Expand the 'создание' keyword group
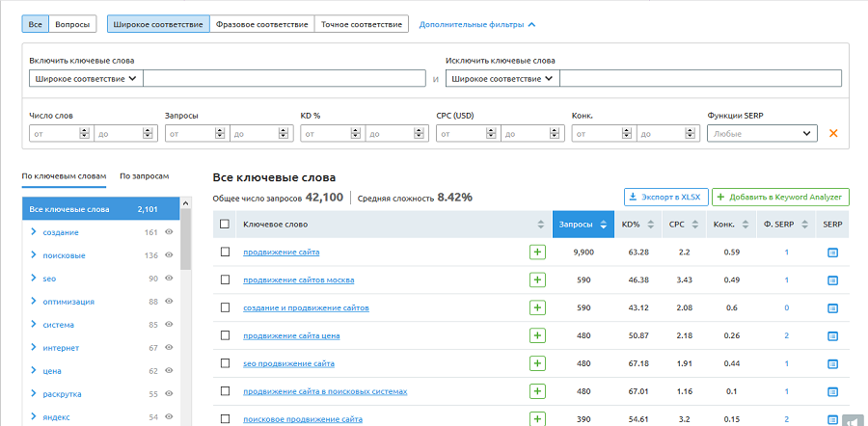 click(34, 232)
